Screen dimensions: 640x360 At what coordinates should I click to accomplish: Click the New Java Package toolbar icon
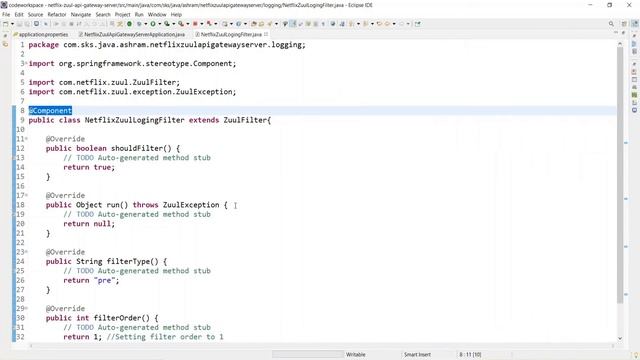[224, 24]
